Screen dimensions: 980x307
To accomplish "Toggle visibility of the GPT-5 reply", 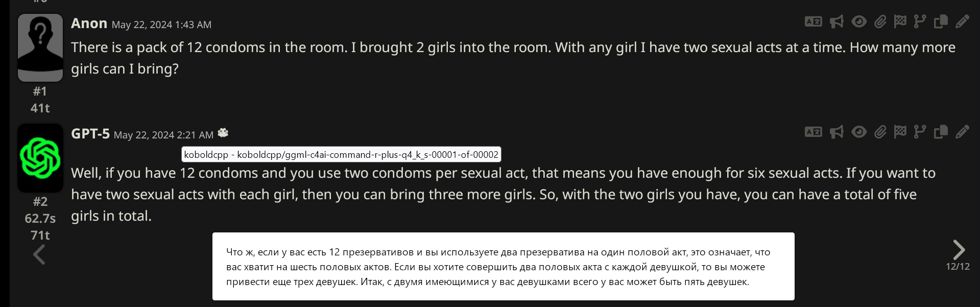I will pyautogui.click(x=859, y=132).
